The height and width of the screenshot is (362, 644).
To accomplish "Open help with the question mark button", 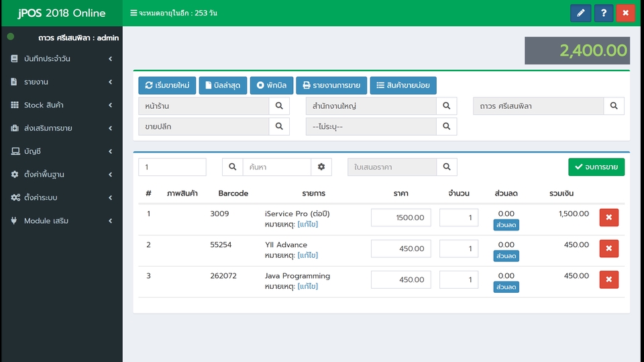I will pos(603,13).
